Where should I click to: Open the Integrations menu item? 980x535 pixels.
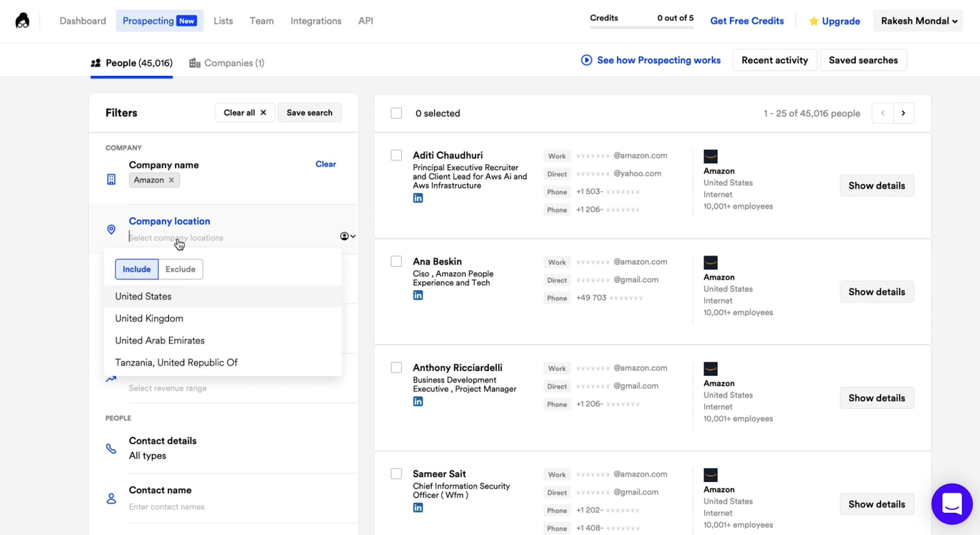(x=316, y=21)
